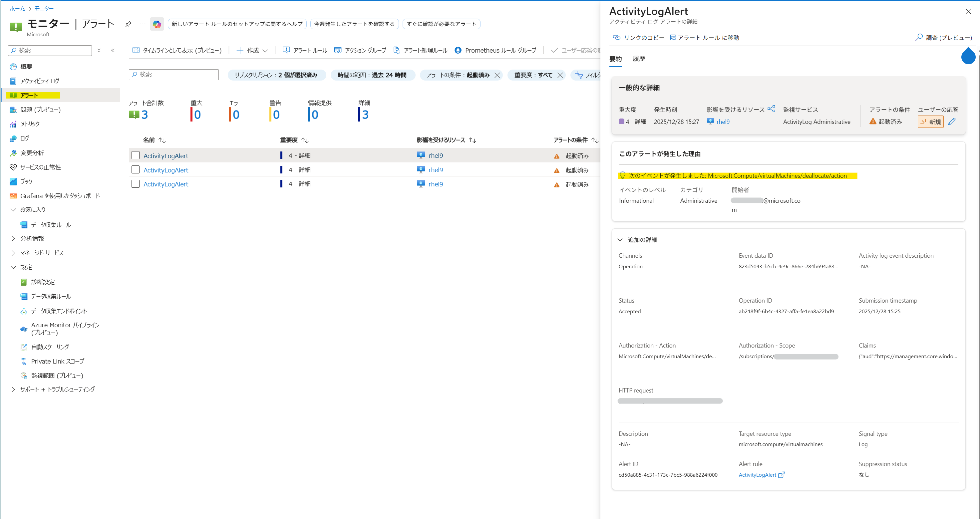This screenshot has width=980, height=519.
Task: Open メトリック in the sidebar
Action: [x=30, y=124]
